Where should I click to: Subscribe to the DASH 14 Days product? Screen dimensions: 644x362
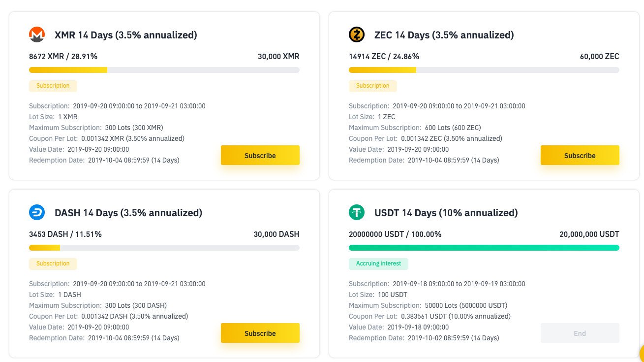tap(260, 333)
